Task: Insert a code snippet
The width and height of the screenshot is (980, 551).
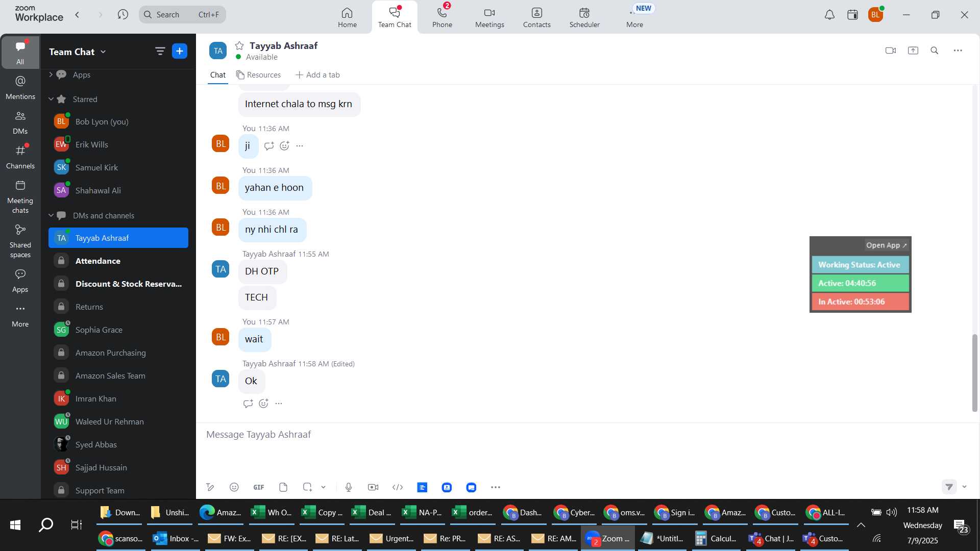Action: tap(398, 487)
